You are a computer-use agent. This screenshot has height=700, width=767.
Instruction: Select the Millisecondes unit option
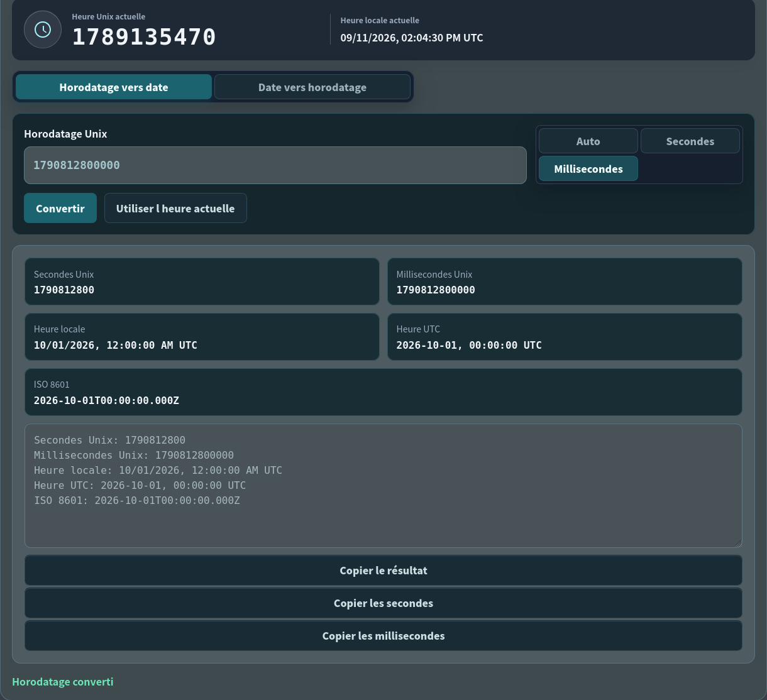(x=588, y=168)
